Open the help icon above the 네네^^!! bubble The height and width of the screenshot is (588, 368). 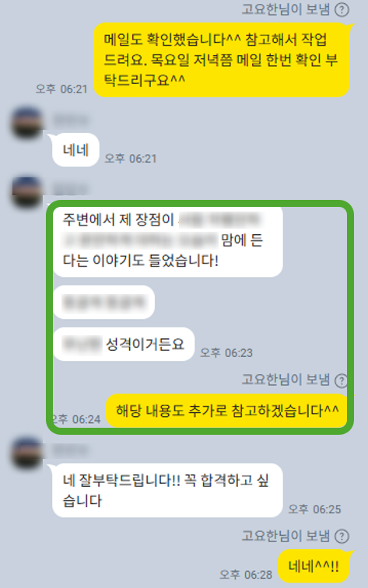(x=342, y=536)
